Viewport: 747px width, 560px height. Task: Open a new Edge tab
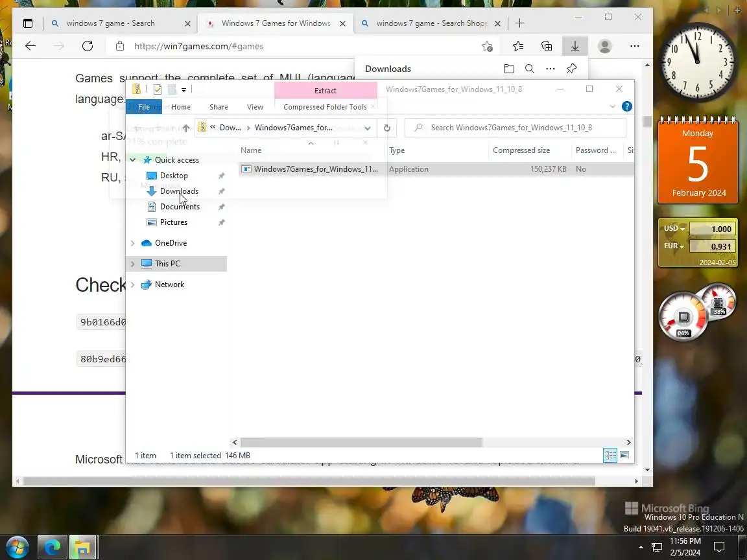(x=520, y=23)
